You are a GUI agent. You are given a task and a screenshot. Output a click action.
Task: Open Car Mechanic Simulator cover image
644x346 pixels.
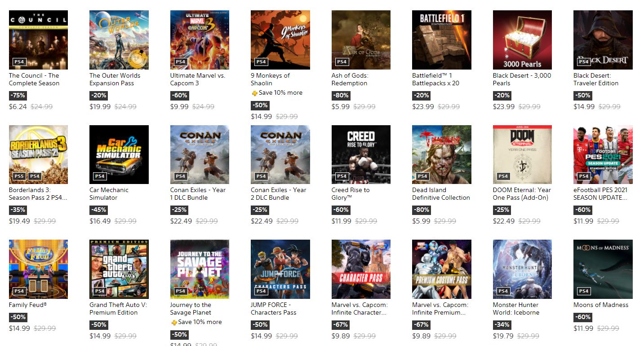coord(119,154)
